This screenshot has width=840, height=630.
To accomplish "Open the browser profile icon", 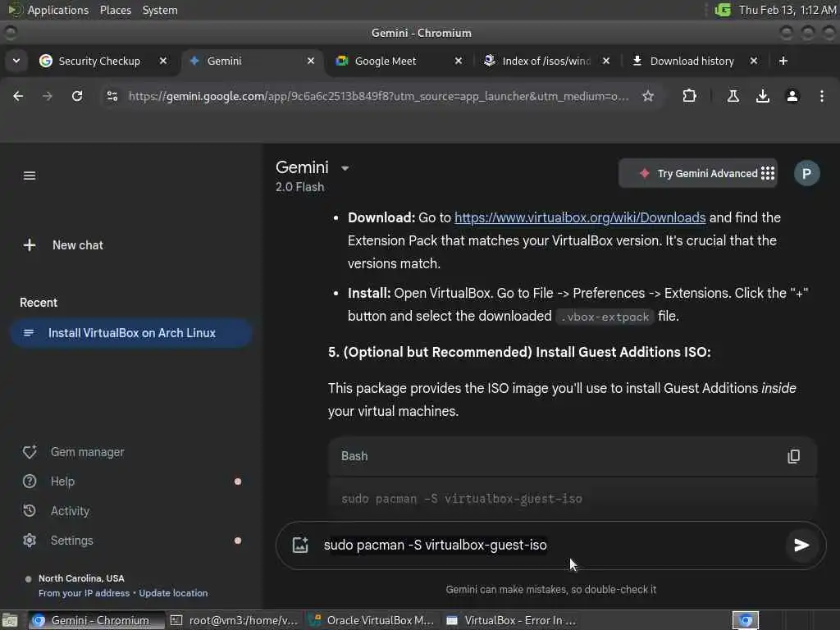I will [x=792, y=97].
